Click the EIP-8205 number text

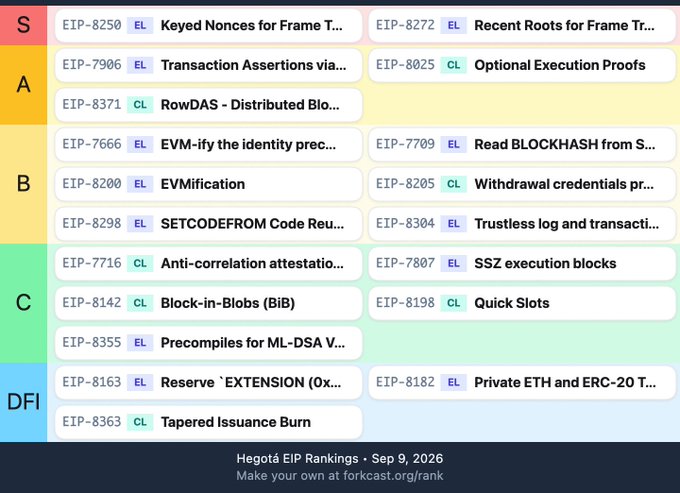click(405, 184)
